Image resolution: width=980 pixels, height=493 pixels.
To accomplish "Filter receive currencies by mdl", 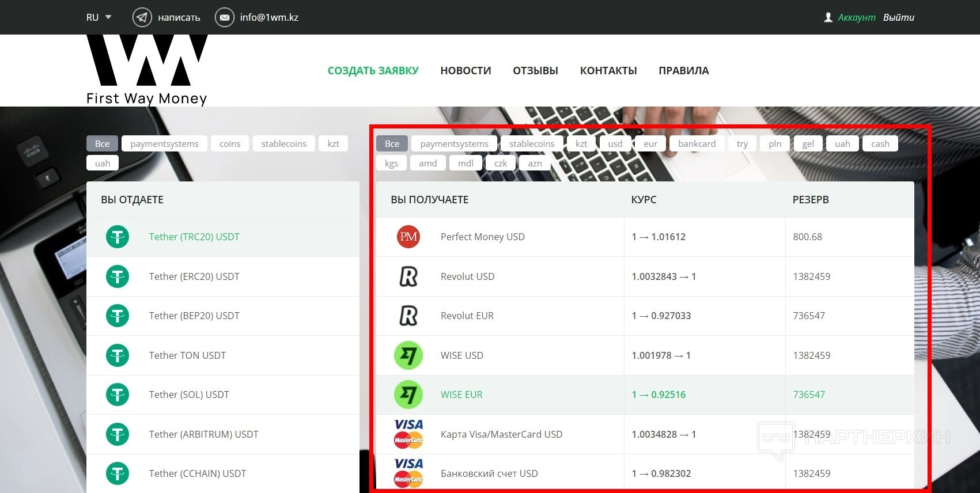I will pos(466,163).
